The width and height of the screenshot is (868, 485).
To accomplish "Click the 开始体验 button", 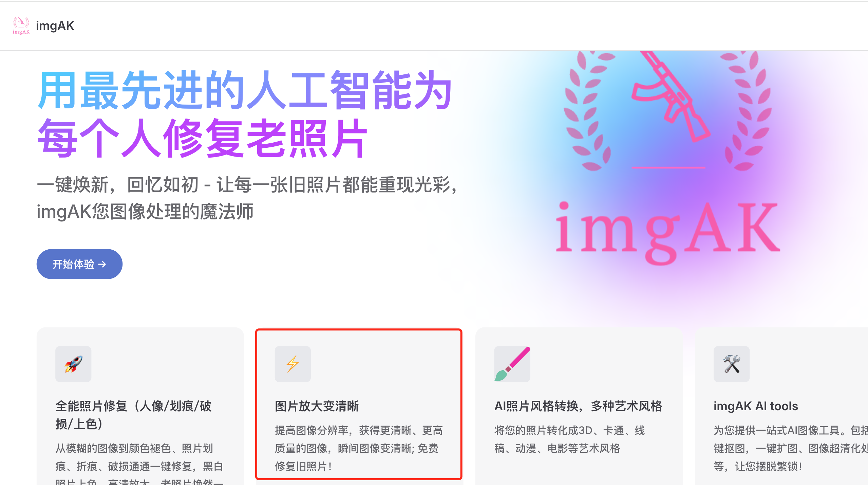I will pos(79,264).
